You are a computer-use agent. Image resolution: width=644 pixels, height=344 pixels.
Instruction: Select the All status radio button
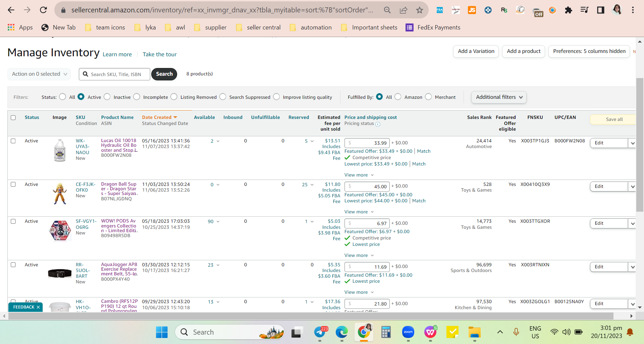62,97
